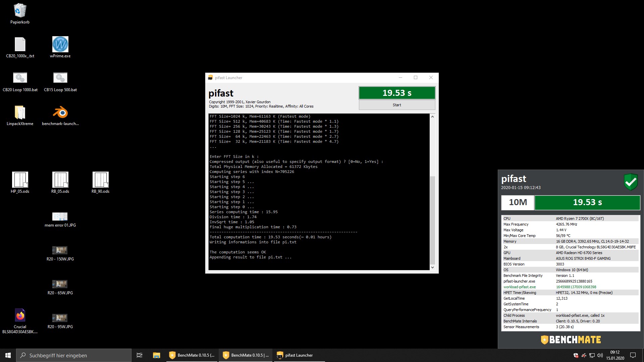Open Task View from the taskbar
644x362 pixels.
click(140, 355)
